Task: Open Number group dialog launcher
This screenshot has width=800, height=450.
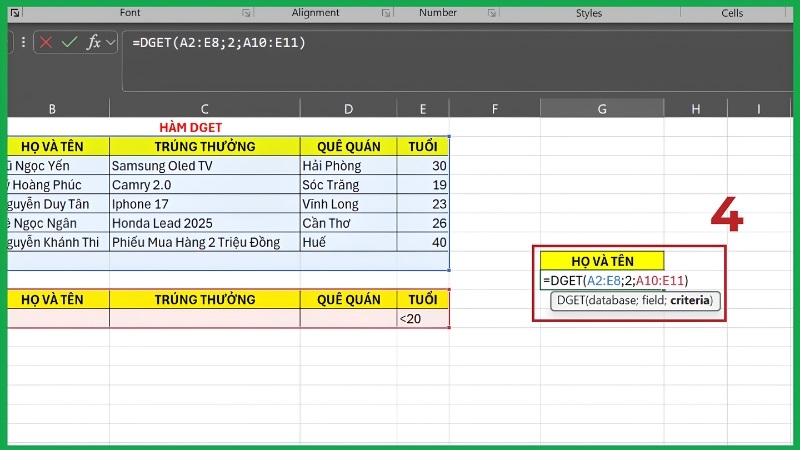Action: click(x=491, y=13)
